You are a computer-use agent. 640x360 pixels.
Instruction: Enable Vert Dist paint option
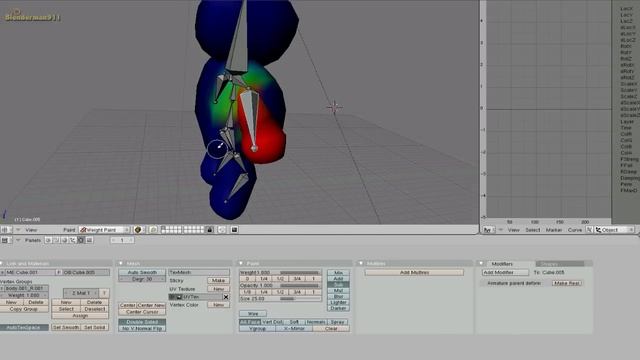[273, 322]
